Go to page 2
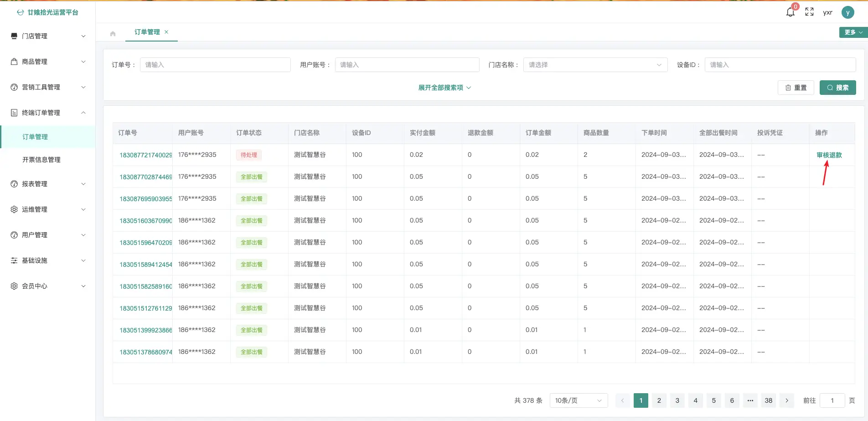This screenshot has width=868, height=421. tap(659, 400)
